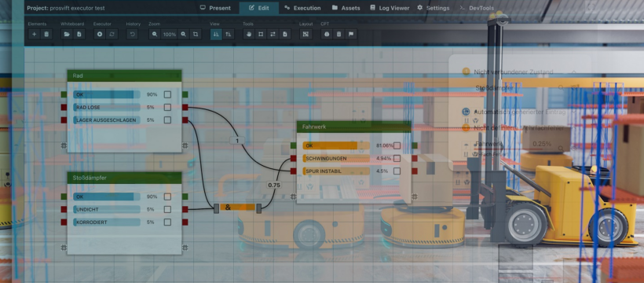Collapse the Nicht verbundener Zustand section
The height and width of the screenshot is (283, 644).
574,72
